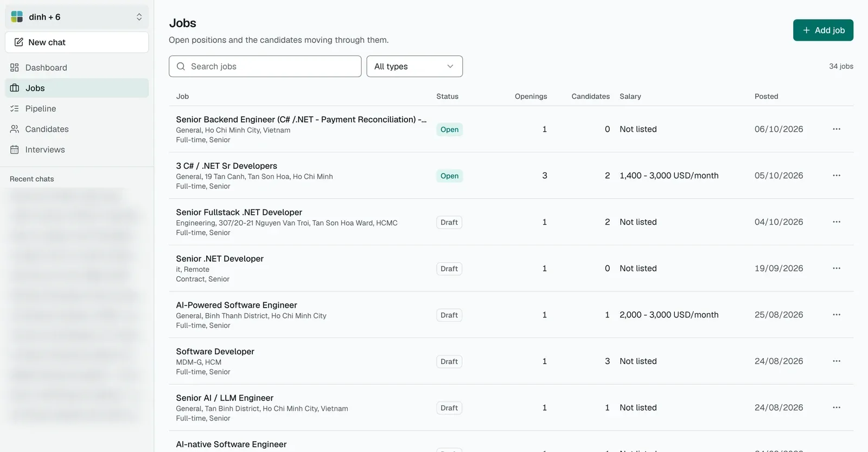Screen dimensions: 868x452
Task: Open more options for Senior Fullstack .NET Developer
Action: click(837, 222)
